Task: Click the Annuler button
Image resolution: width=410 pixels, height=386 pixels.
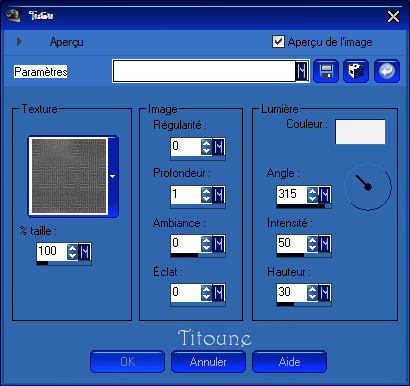Action: coord(208,362)
